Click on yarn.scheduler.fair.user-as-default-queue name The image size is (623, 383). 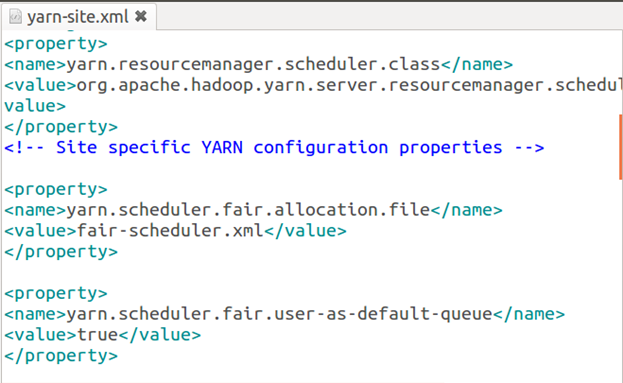click(x=279, y=314)
